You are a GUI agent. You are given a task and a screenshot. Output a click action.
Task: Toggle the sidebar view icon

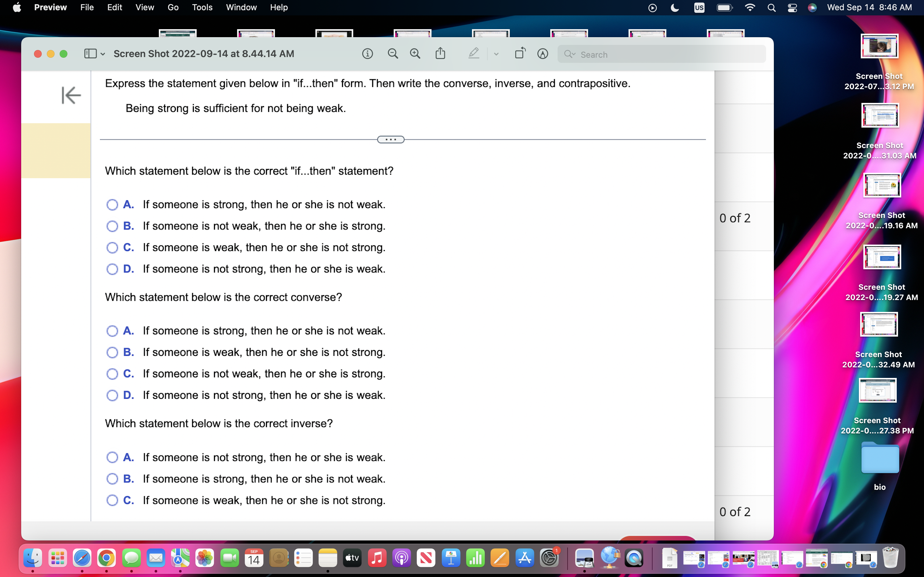(91, 54)
